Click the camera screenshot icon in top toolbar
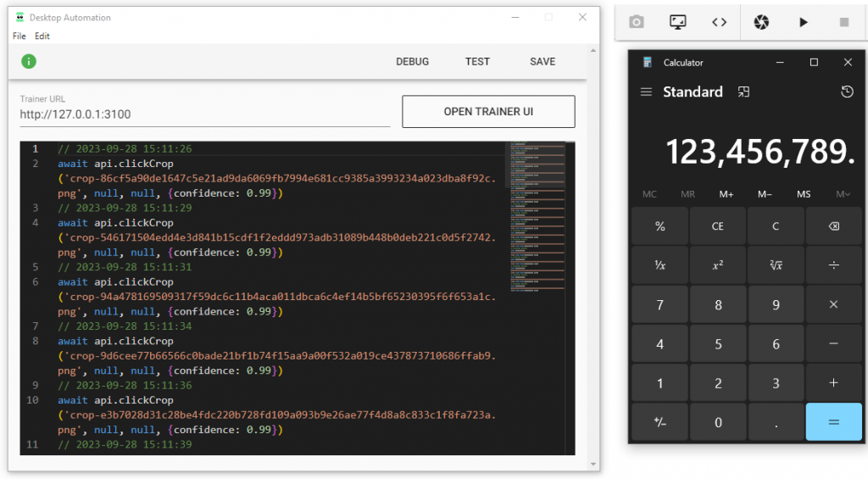 point(636,22)
